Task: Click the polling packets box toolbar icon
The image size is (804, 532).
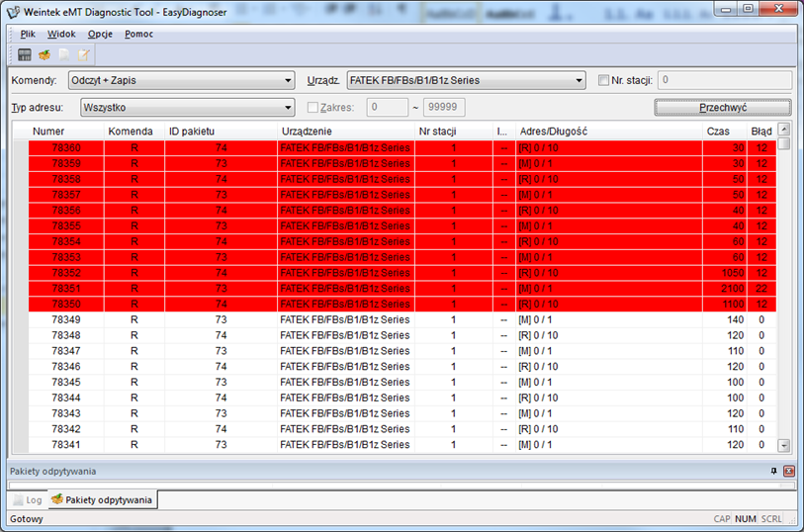Action: [45, 54]
